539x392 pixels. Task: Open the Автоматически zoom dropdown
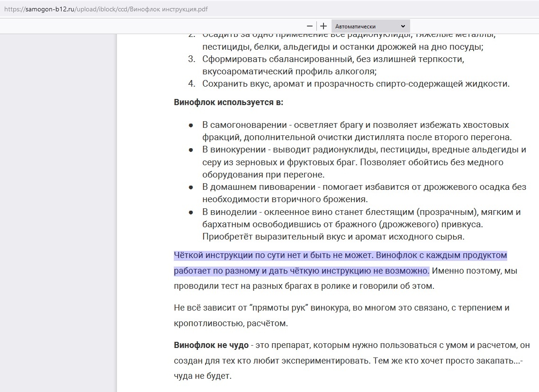click(370, 26)
